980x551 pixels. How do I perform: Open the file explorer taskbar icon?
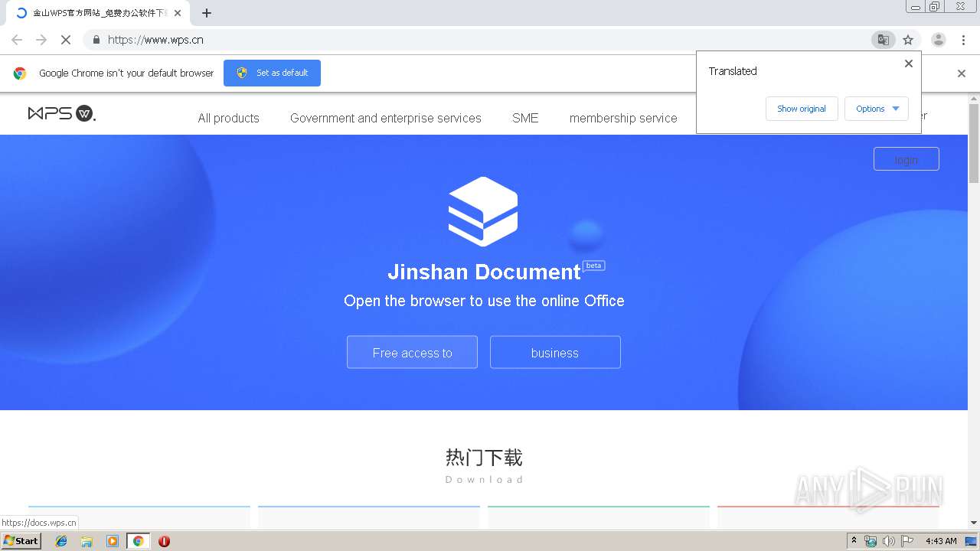coord(87,541)
